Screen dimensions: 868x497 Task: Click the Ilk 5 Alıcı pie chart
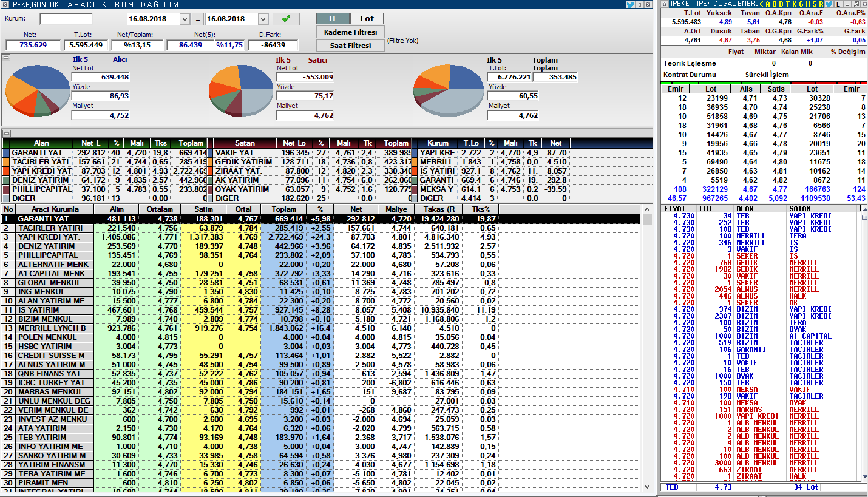point(39,91)
